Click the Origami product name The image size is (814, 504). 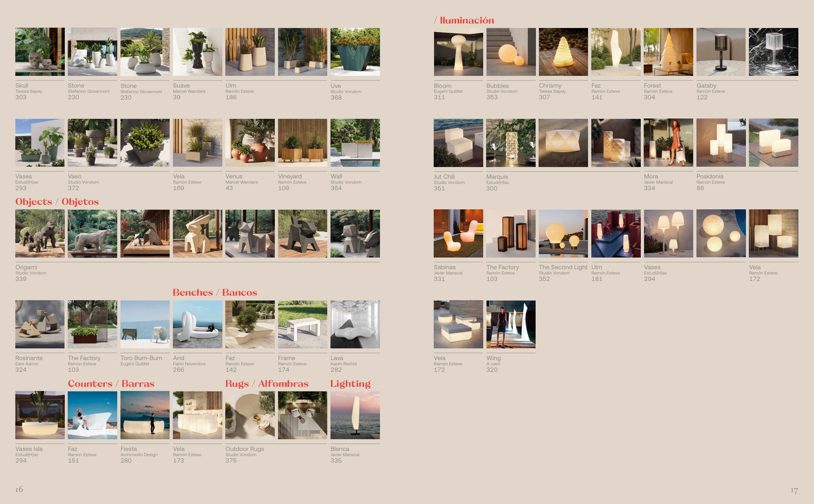click(26, 267)
